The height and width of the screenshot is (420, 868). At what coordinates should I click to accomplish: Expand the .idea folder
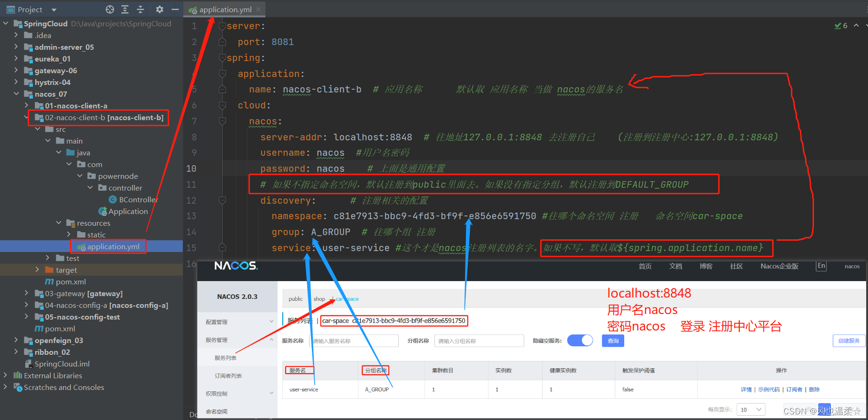pyautogui.click(x=16, y=35)
